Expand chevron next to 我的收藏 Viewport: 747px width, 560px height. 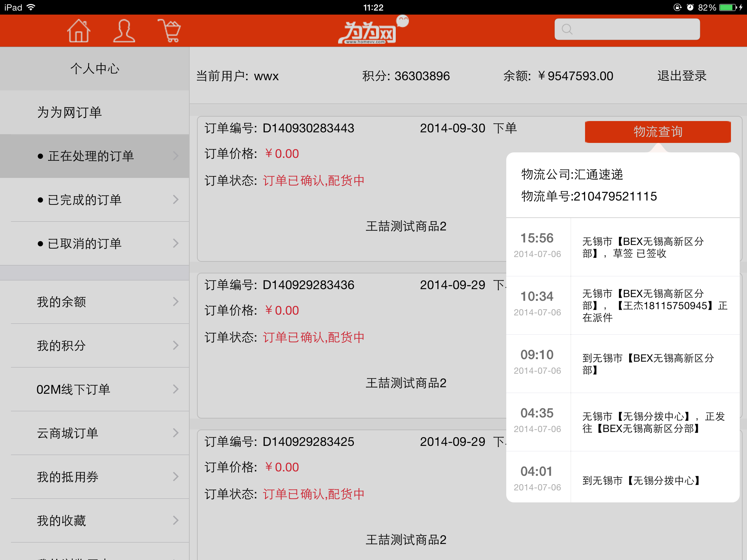tap(176, 520)
